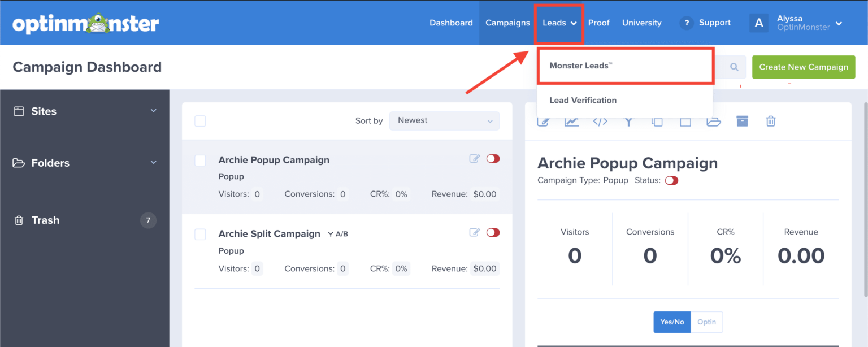Delete the campaign via the trash icon
868x347 pixels.
pos(770,121)
